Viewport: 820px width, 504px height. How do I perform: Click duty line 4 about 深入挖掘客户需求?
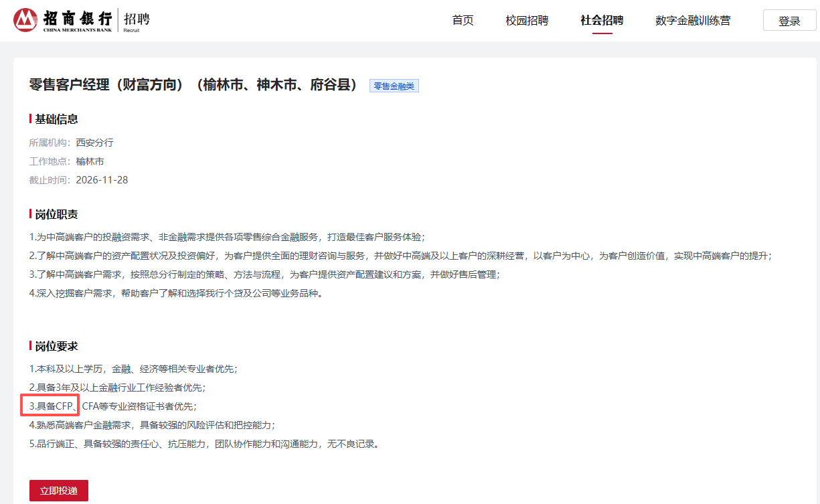(177, 293)
